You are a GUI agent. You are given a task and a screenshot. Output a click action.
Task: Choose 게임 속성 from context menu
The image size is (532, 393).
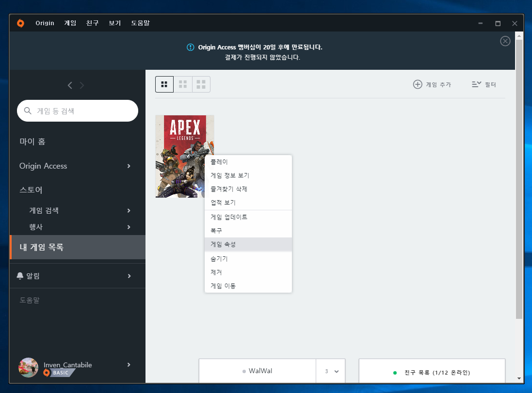tap(248, 244)
